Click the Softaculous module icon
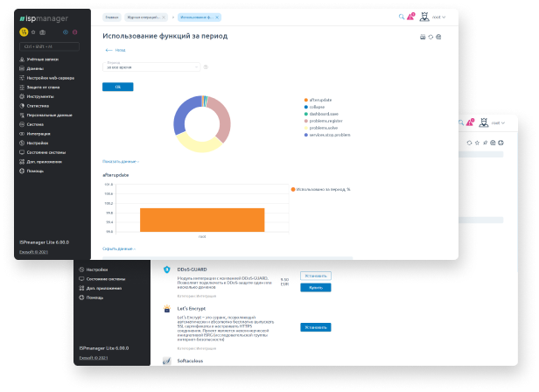Image resolution: width=539 pixels, height=392 pixels. tap(167, 360)
